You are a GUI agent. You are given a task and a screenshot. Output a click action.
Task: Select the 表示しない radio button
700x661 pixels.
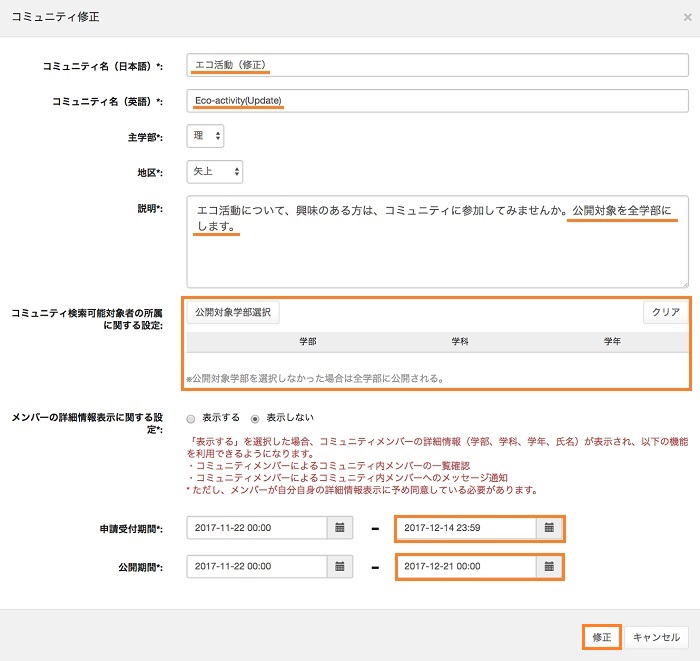point(255,419)
